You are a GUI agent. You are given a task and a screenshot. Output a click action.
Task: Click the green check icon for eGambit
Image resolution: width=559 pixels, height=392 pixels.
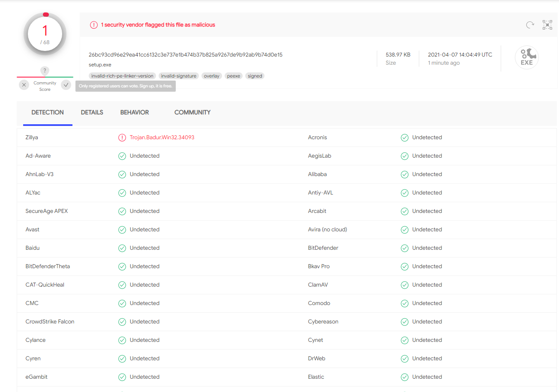click(122, 377)
